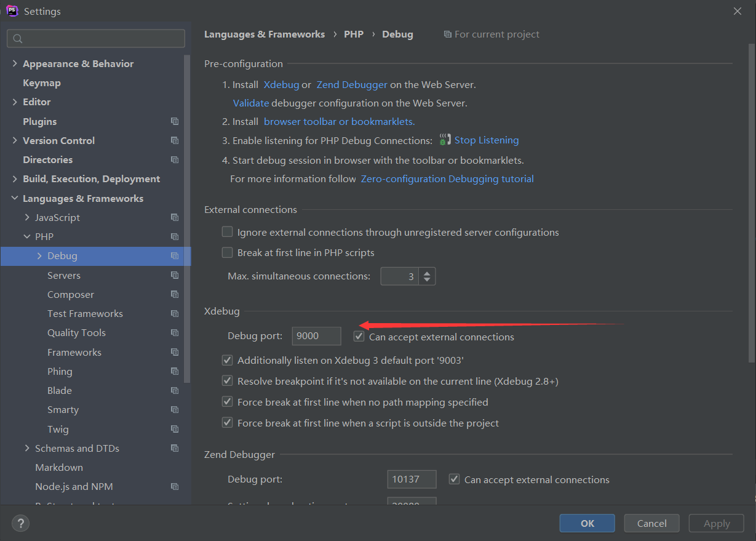Image resolution: width=756 pixels, height=541 pixels.
Task: Increase max simultaneous connections with up arrow
Action: click(x=428, y=272)
